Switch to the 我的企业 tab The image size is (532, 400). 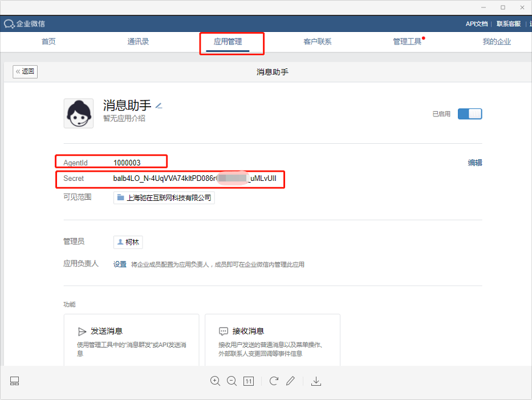coord(497,42)
